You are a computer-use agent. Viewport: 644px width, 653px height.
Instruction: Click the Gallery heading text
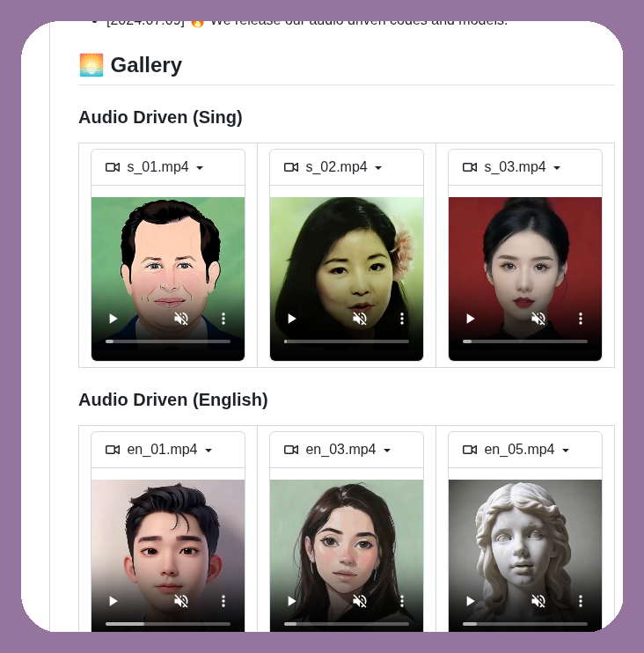pyautogui.click(x=146, y=65)
